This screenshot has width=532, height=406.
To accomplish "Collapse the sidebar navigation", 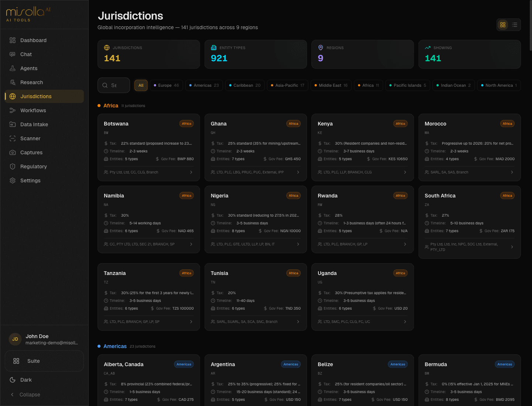I will click(x=44, y=395).
